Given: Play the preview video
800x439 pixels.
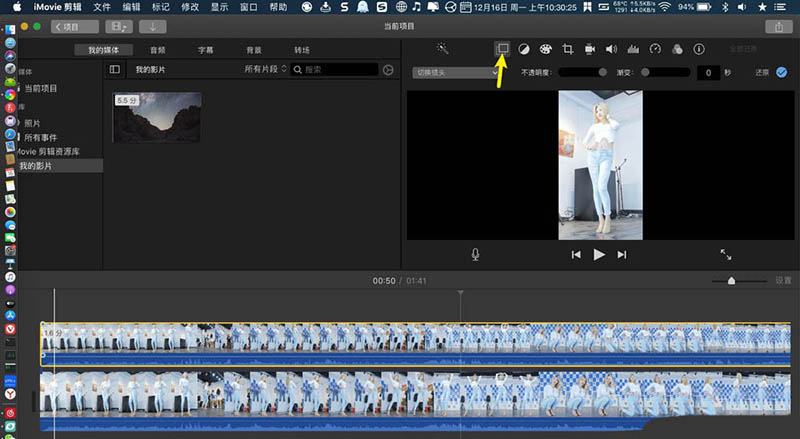Looking at the screenshot, I should [599, 254].
